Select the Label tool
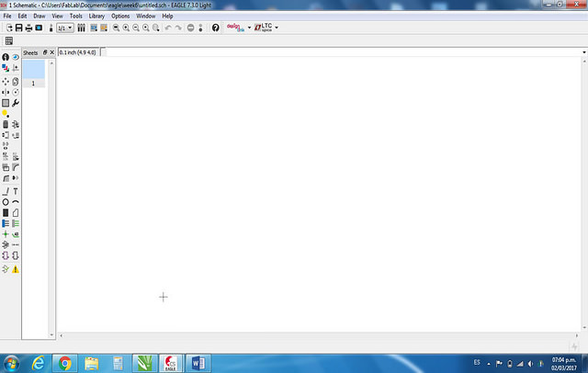Image resolution: width=588 pixels, height=373 pixels. (16, 234)
